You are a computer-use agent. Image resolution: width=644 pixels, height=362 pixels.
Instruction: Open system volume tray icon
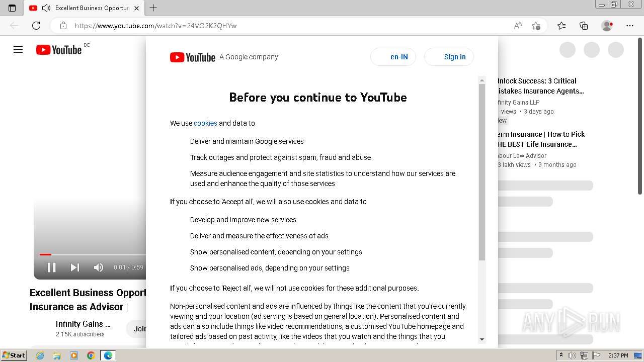(x=572, y=355)
